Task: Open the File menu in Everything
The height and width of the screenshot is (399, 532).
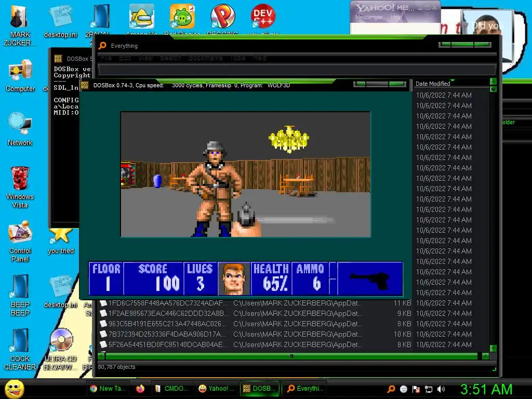Action: (106, 58)
